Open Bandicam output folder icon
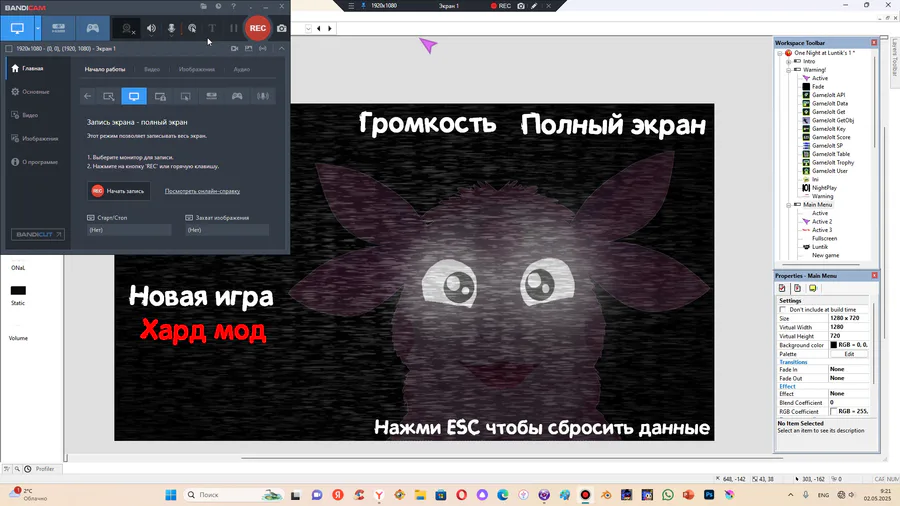This screenshot has height=506, width=900. coord(203,6)
